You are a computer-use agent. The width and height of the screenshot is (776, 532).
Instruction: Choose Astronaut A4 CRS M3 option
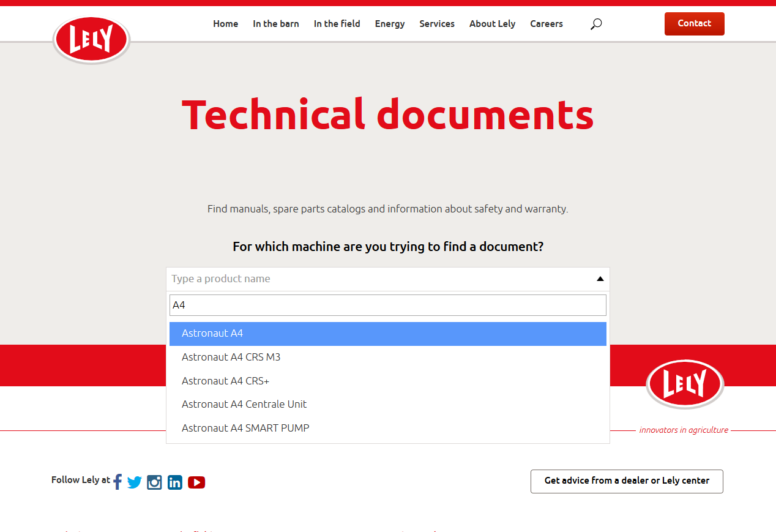tap(388, 357)
